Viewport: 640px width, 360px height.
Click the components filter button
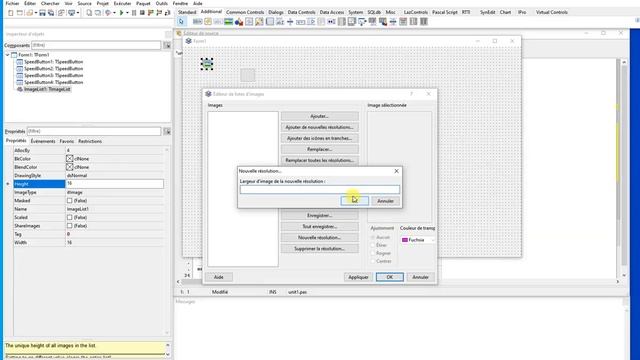click(x=167, y=45)
